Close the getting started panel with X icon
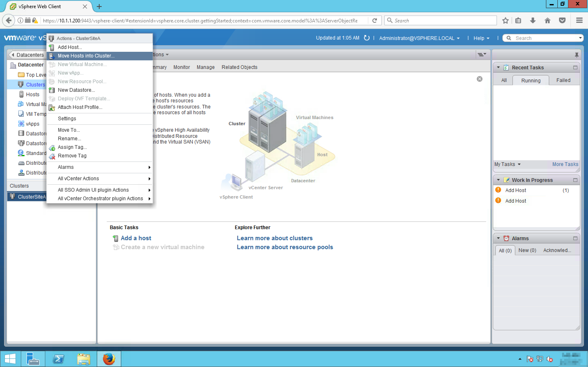This screenshot has width=588, height=367. tap(479, 79)
